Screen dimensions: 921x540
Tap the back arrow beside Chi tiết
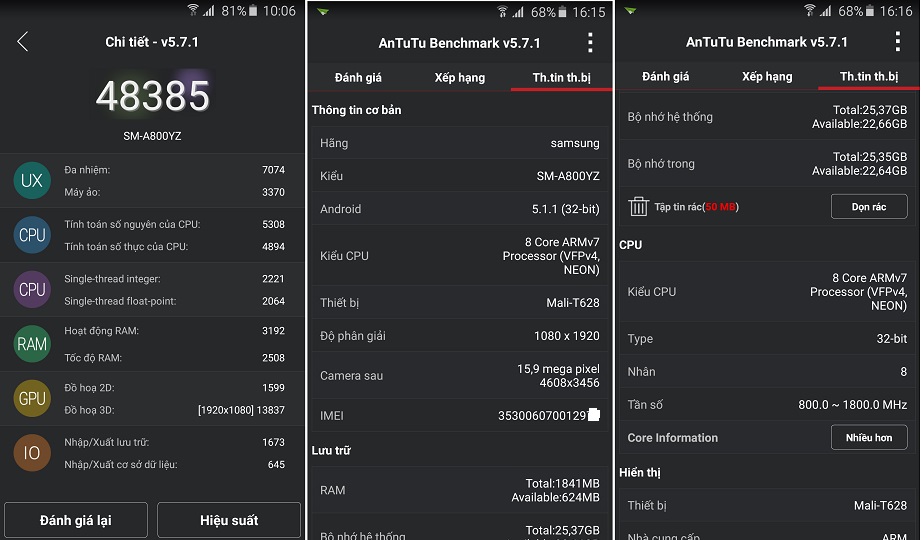pyautogui.click(x=22, y=42)
